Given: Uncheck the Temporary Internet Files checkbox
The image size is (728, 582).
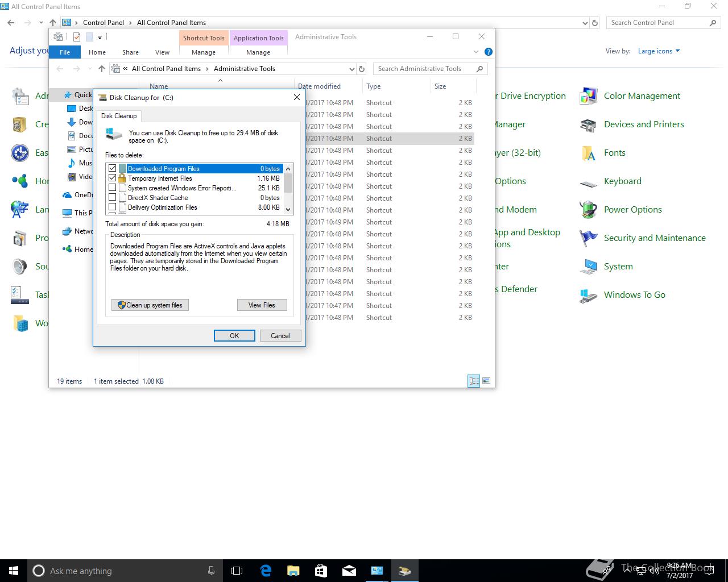Looking at the screenshot, I should tap(112, 178).
